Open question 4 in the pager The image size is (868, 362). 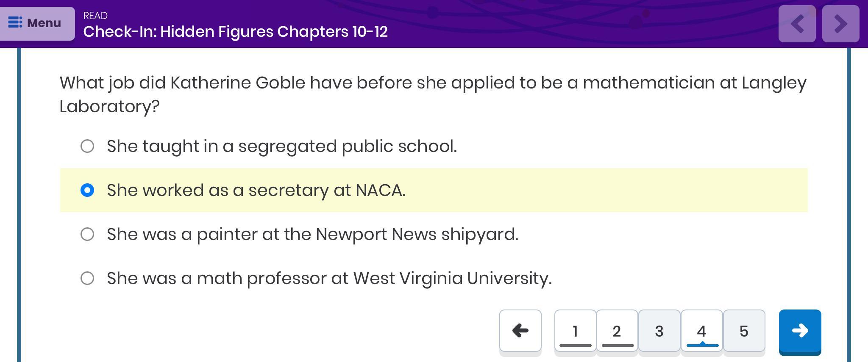(x=701, y=331)
